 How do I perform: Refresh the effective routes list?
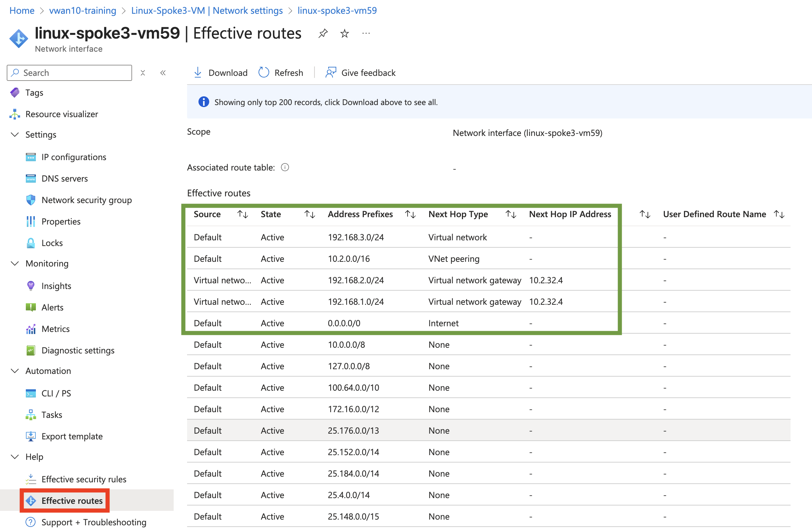[x=281, y=72]
